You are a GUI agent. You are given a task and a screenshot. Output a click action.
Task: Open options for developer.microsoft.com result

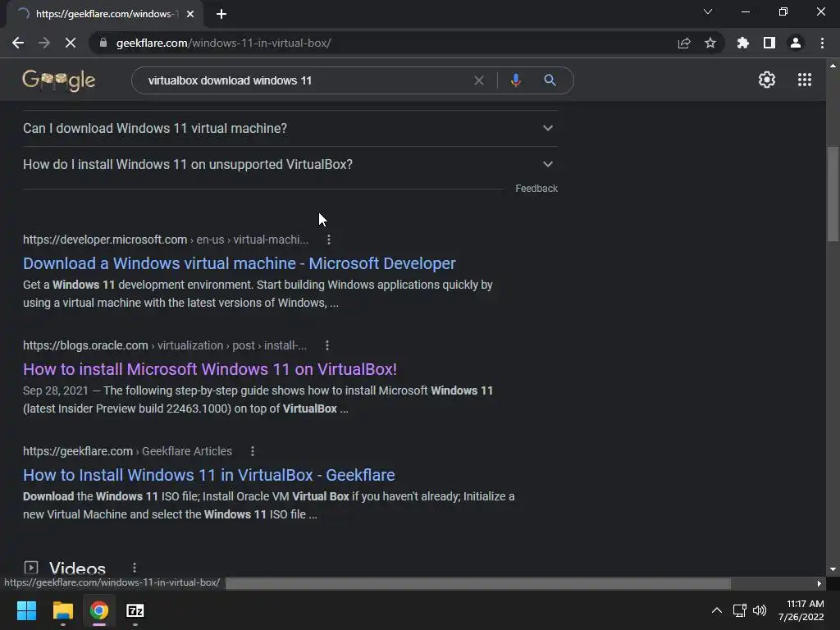pos(328,240)
